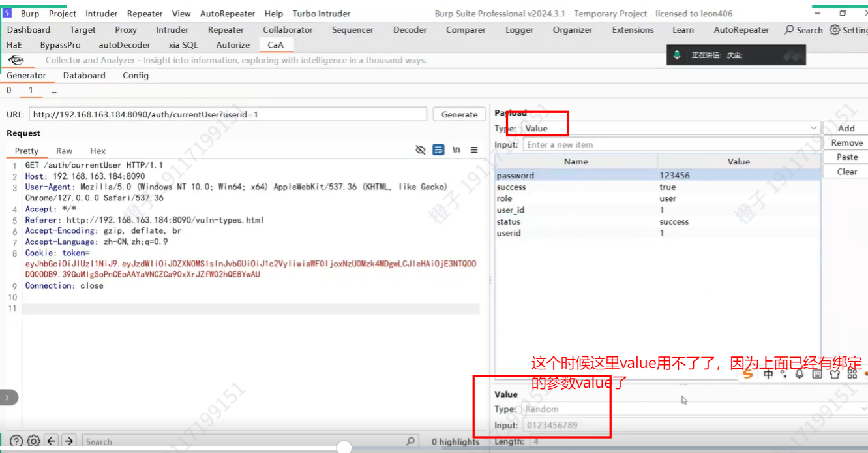Click the Clear payload button
Image resolution: width=868 pixels, height=453 pixels.
[846, 172]
